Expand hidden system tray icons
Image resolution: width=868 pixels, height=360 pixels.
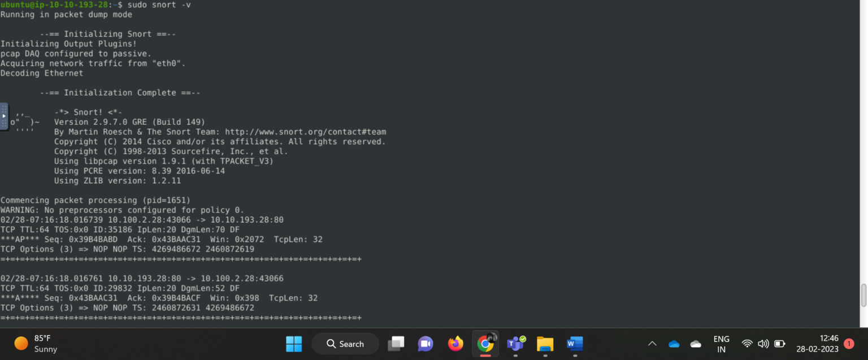pos(652,343)
